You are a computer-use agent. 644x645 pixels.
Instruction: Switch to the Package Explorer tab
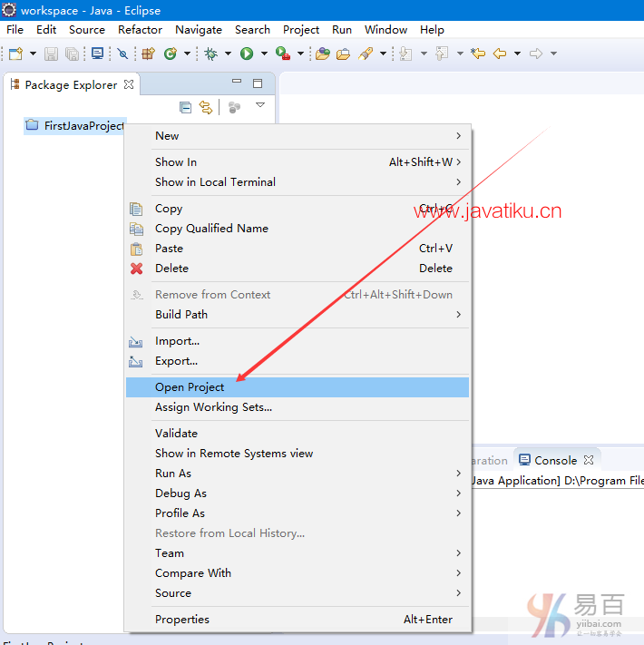[71, 84]
